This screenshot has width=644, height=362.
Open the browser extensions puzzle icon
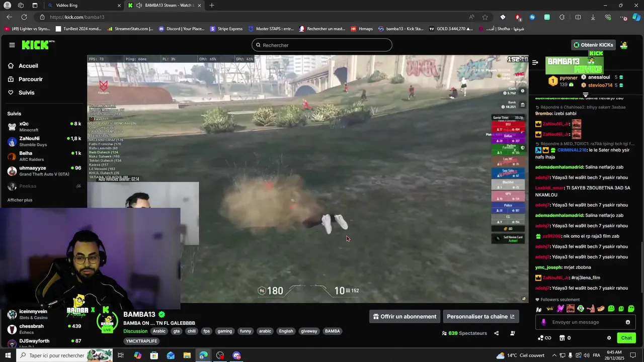562,17
